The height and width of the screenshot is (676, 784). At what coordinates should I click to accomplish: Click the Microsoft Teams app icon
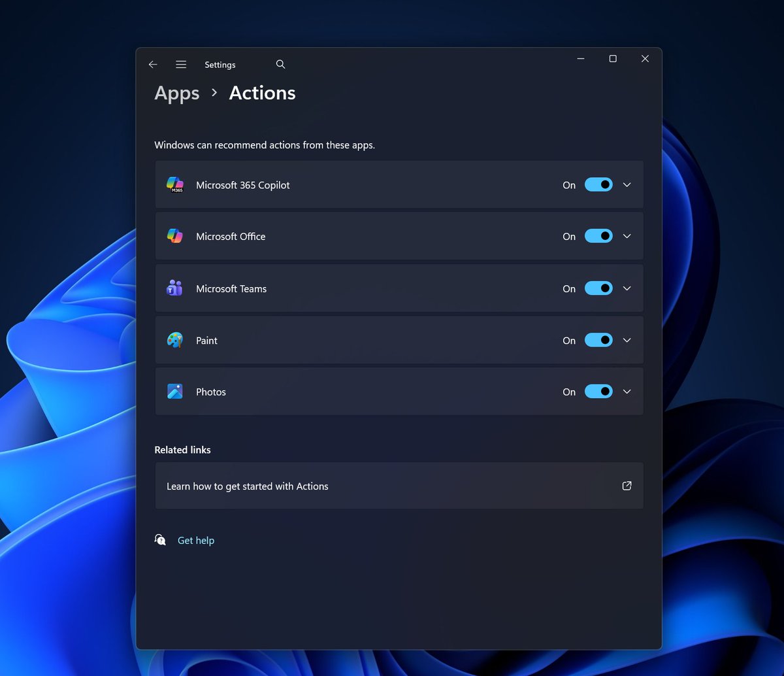[174, 288]
